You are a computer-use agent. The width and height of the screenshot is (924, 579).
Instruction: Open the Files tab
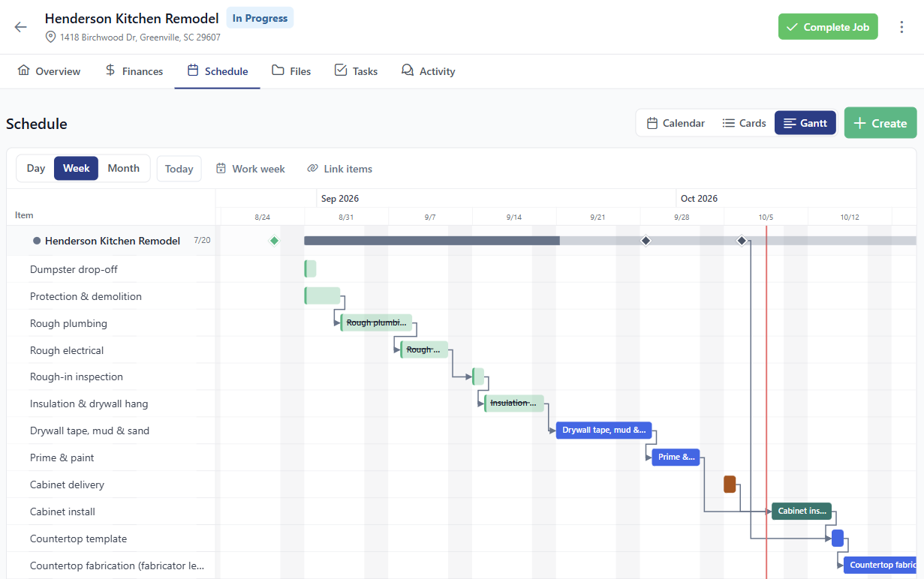[x=291, y=71]
